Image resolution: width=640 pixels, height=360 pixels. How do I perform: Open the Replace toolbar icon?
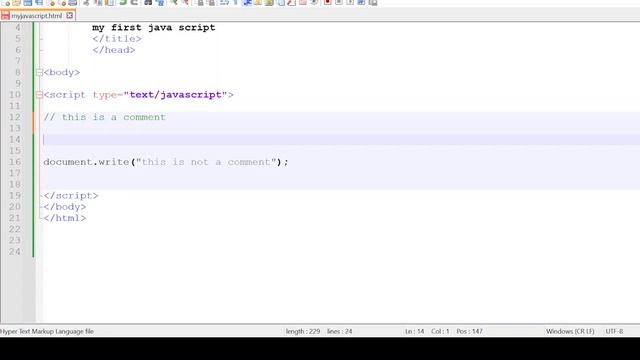click(160, 2)
